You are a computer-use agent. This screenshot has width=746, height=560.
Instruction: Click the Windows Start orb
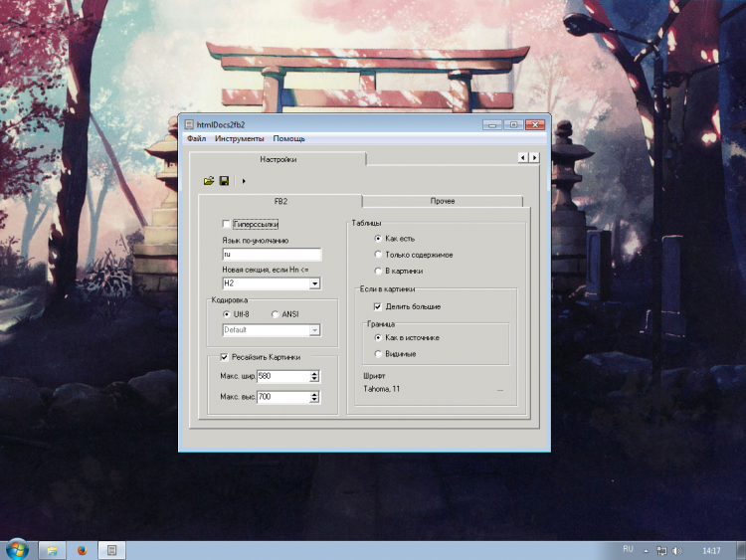tap(17, 549)
